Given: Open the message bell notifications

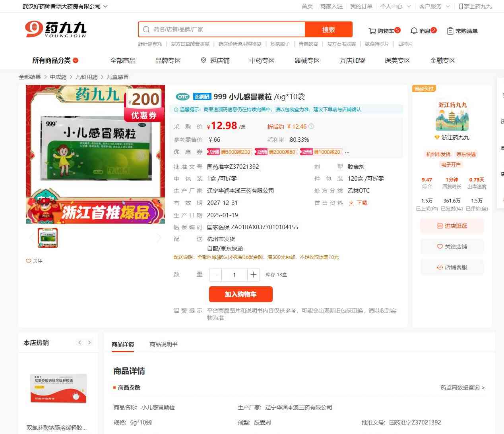Looking at the screenshot, I should pyautogui.click(x=414, y=31).
